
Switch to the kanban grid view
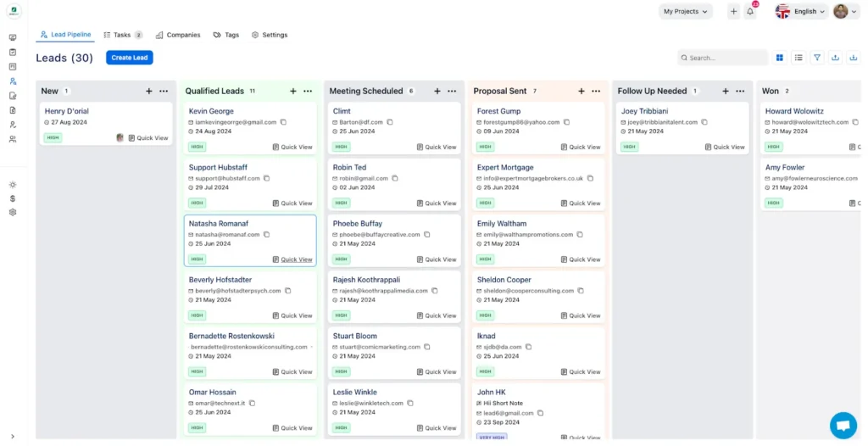(x=780, y=58)
